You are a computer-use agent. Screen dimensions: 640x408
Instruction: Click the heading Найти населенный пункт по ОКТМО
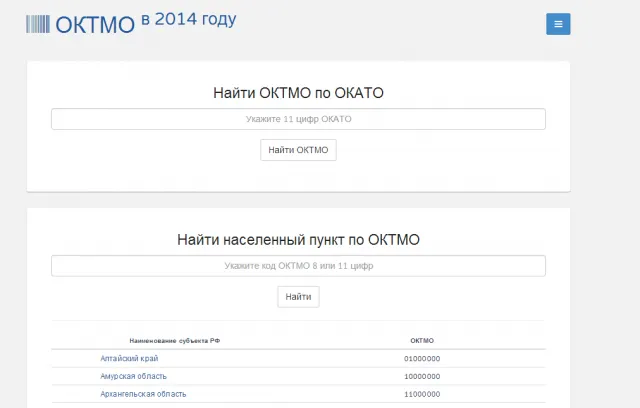(x=298, y=240)
